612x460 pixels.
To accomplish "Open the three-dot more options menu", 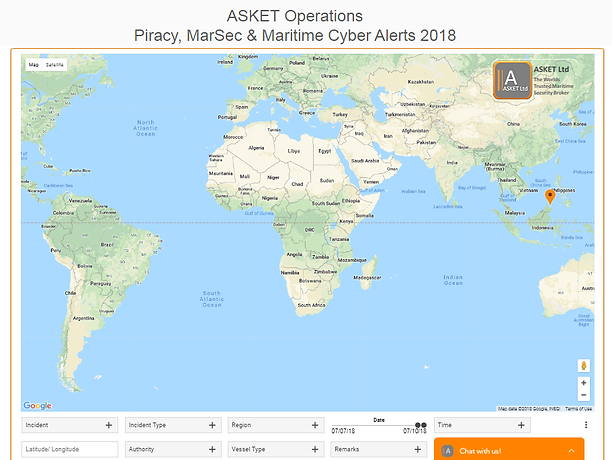I will tap(586, 425).
